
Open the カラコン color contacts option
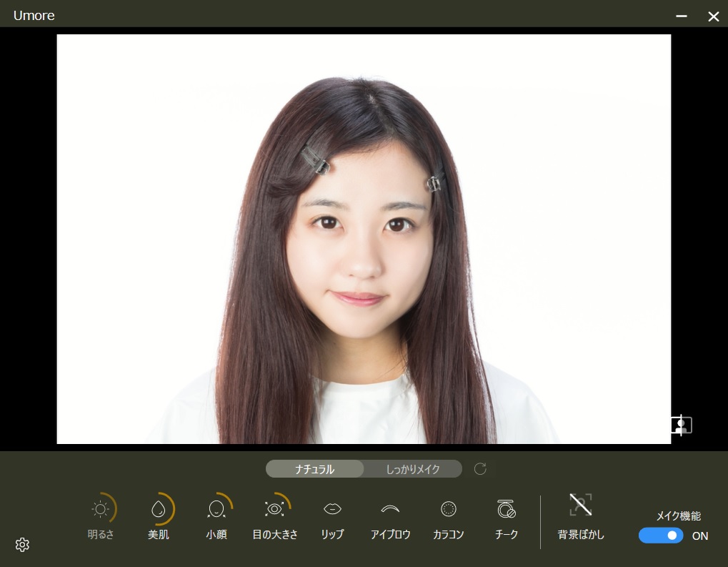tap(448, 508)
